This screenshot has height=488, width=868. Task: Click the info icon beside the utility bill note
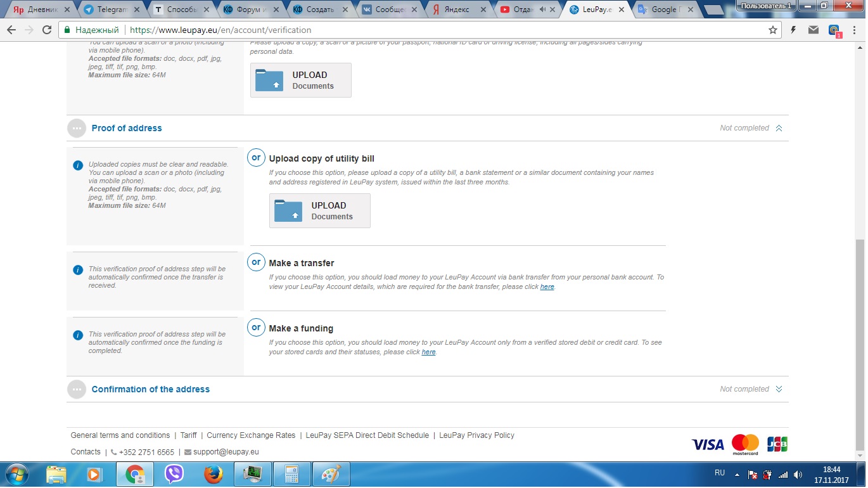pyautogui.click(x=78, y=165)
